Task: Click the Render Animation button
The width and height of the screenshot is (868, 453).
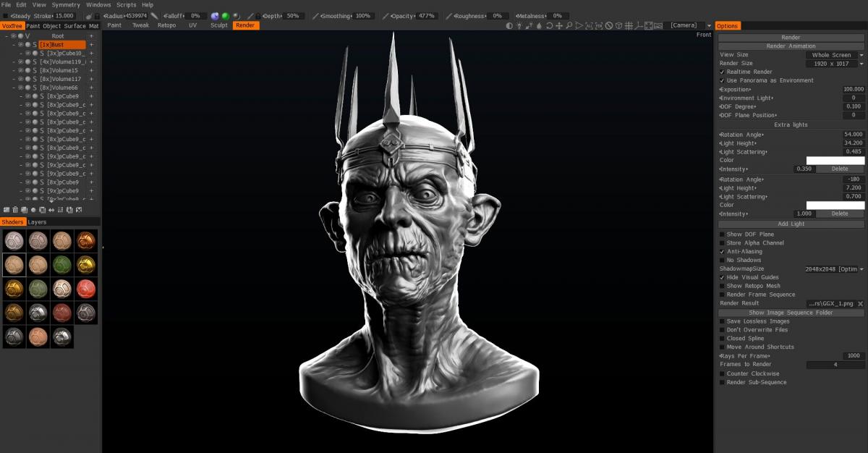Action: coord(791,46)
